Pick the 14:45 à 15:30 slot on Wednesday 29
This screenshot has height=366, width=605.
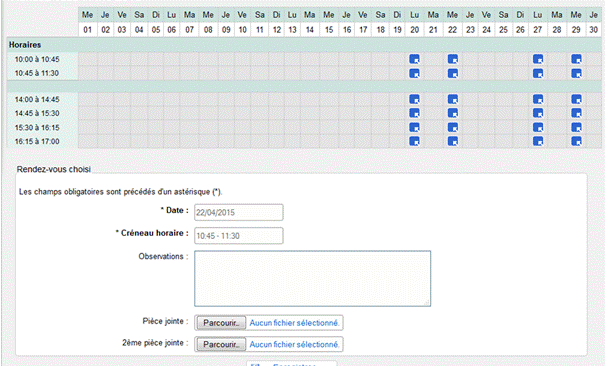pos(576,113)
